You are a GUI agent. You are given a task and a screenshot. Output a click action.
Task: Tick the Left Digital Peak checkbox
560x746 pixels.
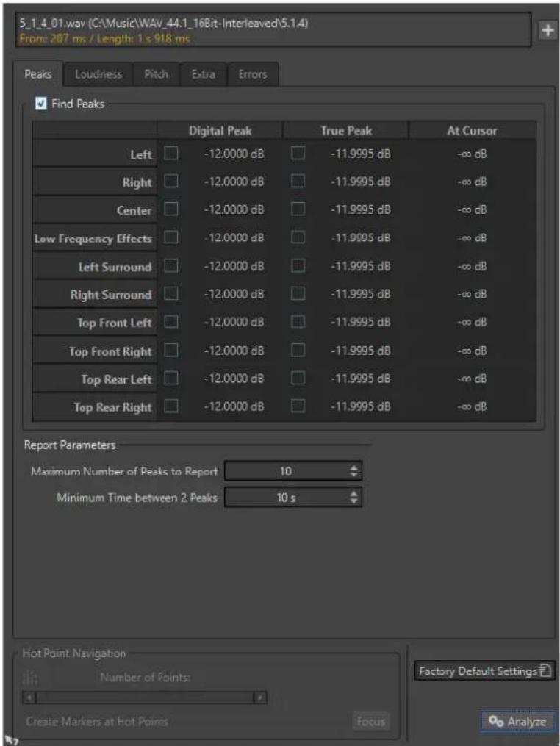pyautogui.click(x=171, y=153)
